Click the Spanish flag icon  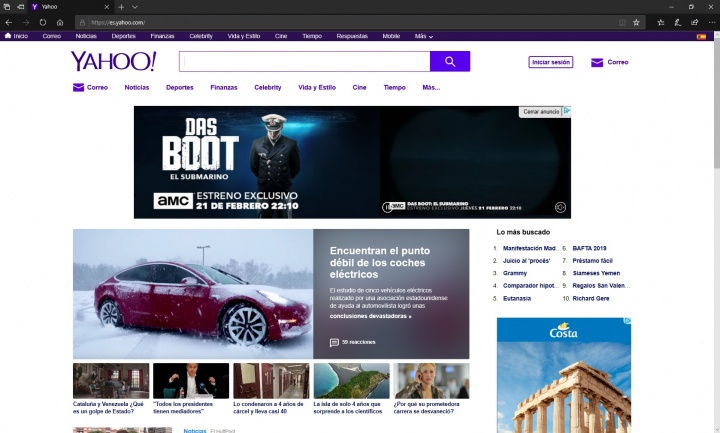pyautogui.click(x=701, y=36)
